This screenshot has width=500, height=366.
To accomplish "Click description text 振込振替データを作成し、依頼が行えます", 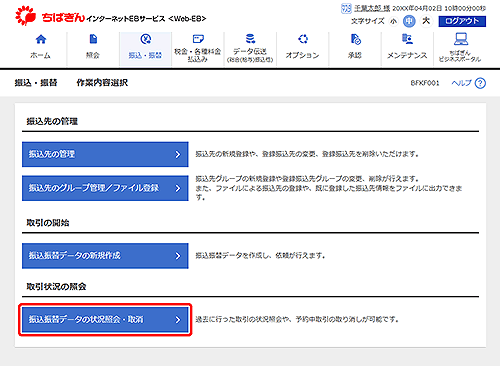I will (x=260, y=256).
